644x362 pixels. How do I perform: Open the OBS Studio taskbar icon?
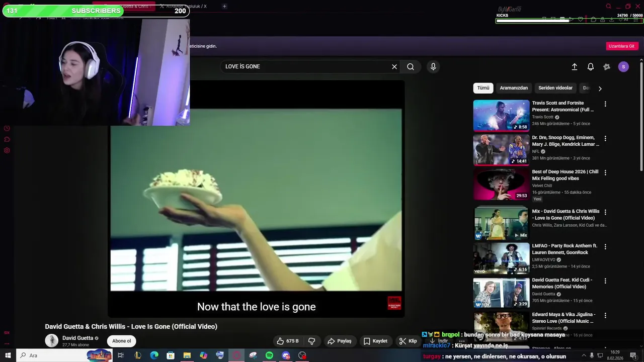click(302, 355)
